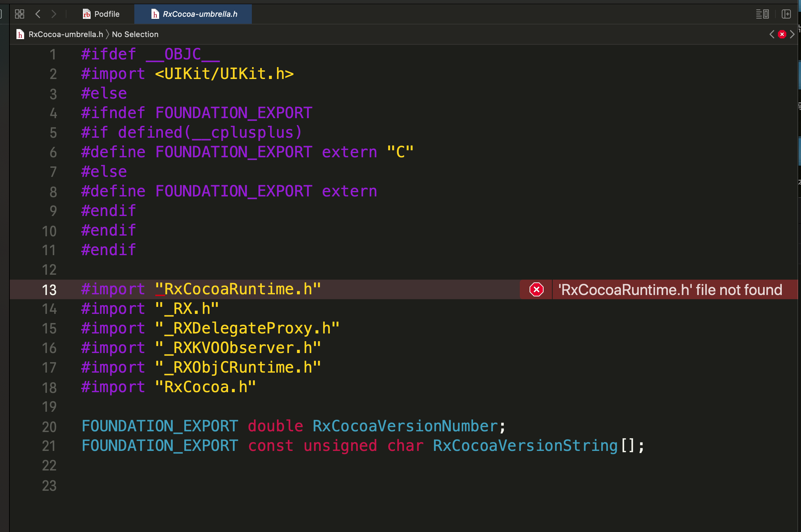The height and width of the screenshot is (532, 801).
Task: Click "RxCocoa.h" on line 18
Action: [205, 387]
